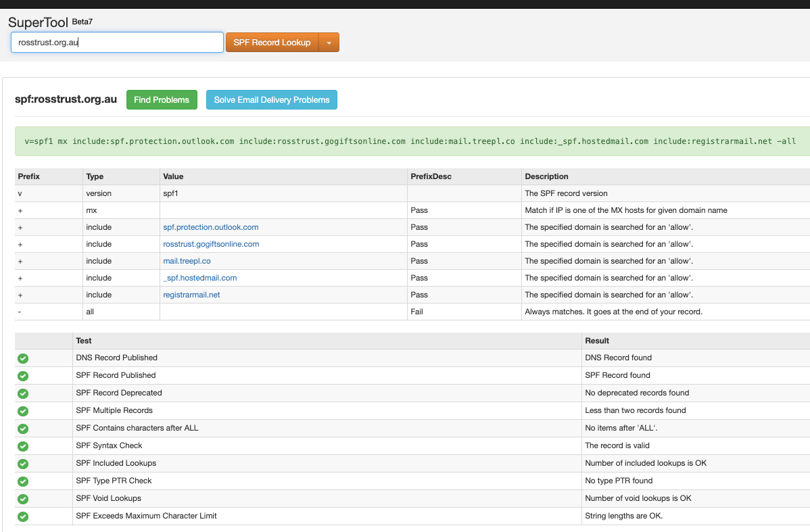
Task: Click check icon beside SPF Type PTR Check
Action: [x=23, y=481]
